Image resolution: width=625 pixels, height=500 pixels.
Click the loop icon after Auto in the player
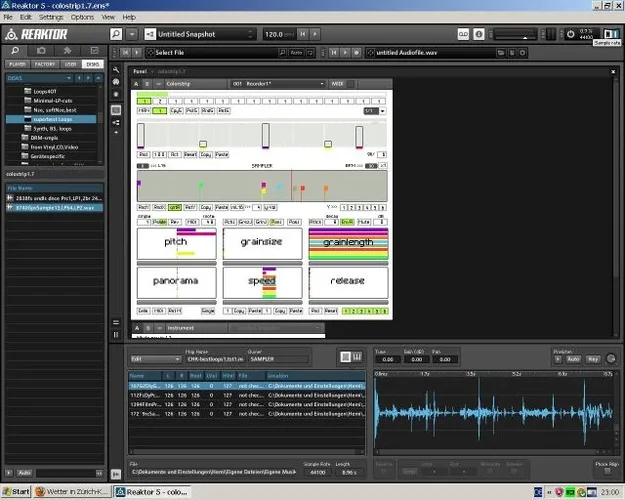[x=311, y=53]
